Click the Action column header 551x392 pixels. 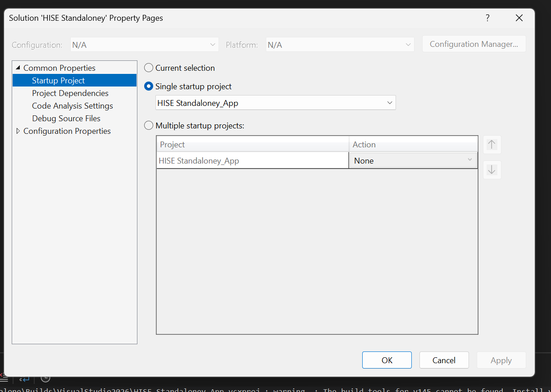pyautogui.click(x=413, y=145)
